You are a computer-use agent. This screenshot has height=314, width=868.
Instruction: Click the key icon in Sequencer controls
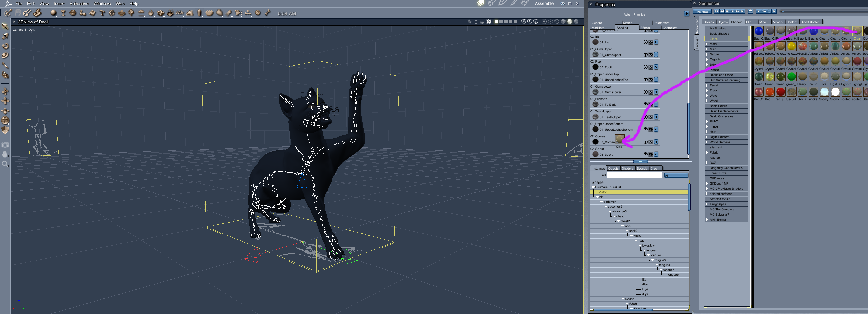(x=764, y=12)
